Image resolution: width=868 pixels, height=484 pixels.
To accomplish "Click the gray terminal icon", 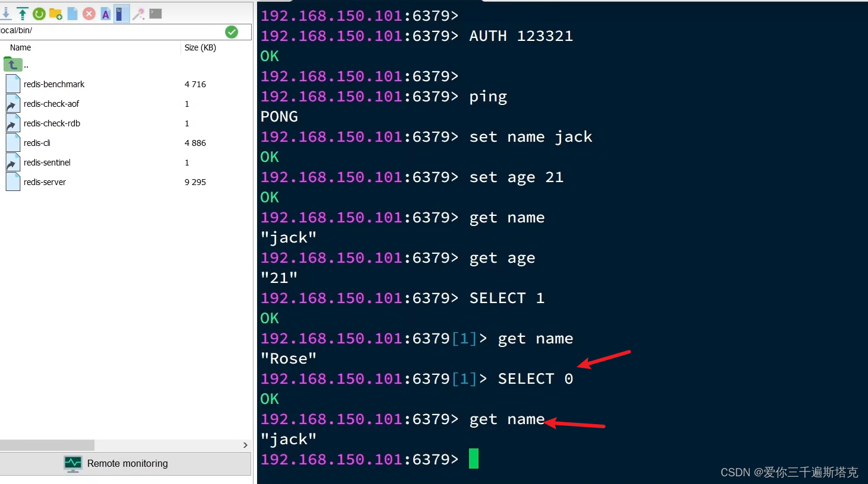I will [x=155, y=13].
